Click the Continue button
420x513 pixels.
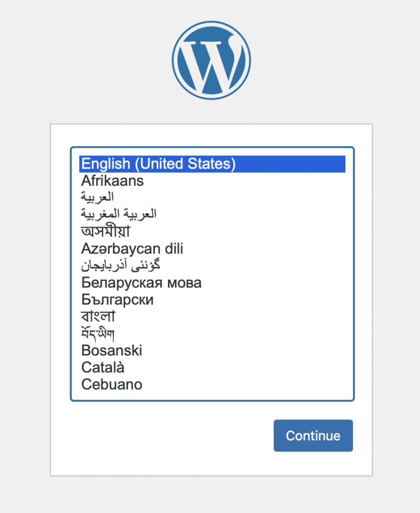point(313,436)
